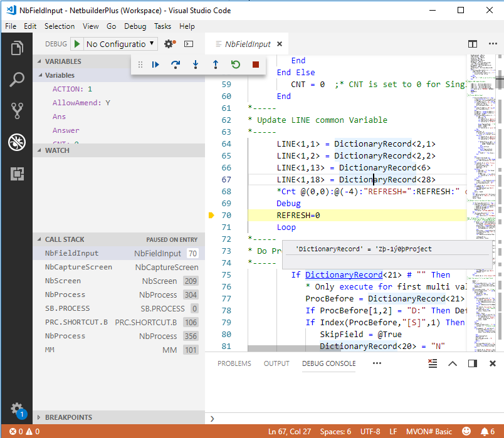
Task: Send feedback with smiley icon
Action: click(466, 431)
